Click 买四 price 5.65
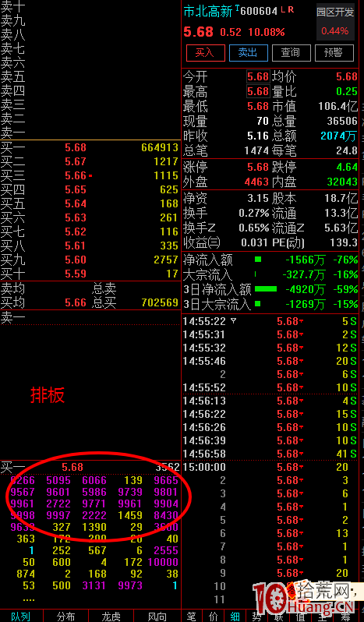The width and height of the screenshot is (364, 622). [76, 189]
